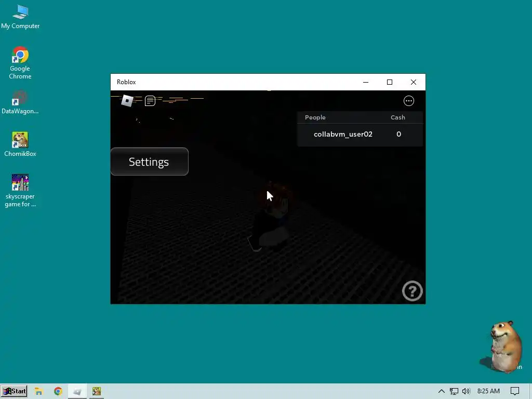The width and height of the screenshot is (532, 399).
Task: Open the volume speaker tray icon
Action: 466,391
